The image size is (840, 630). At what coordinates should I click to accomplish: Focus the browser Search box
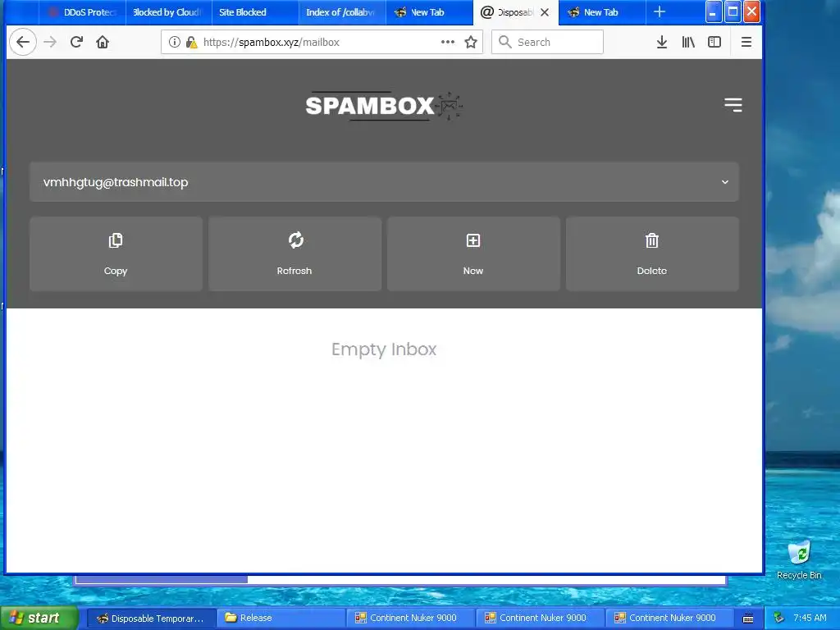point(547,42)
